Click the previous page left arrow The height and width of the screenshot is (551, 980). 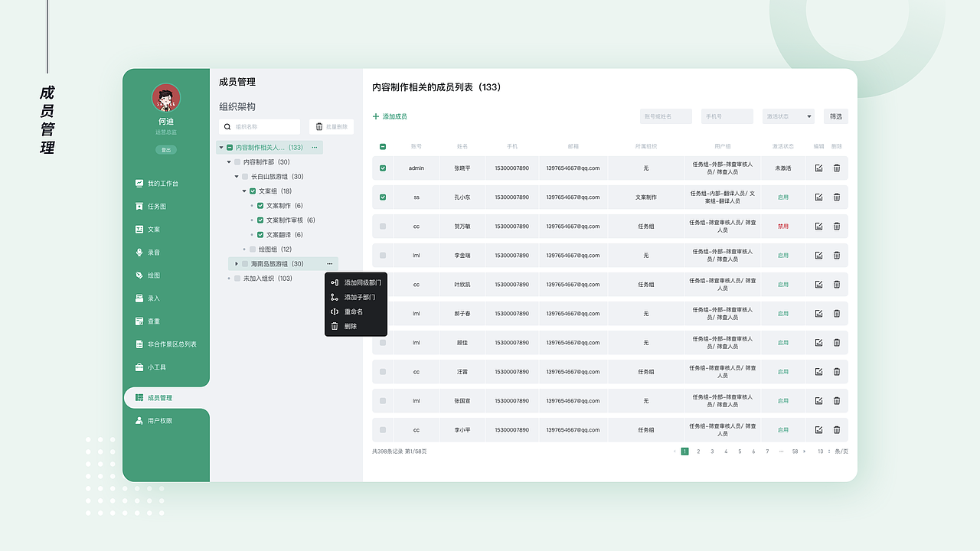[x=675, y=452]
